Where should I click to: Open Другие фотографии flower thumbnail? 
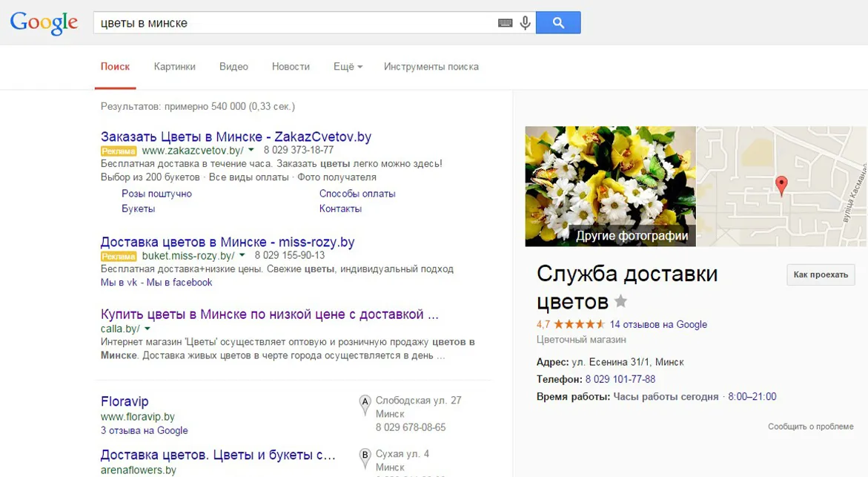[610, 186]
